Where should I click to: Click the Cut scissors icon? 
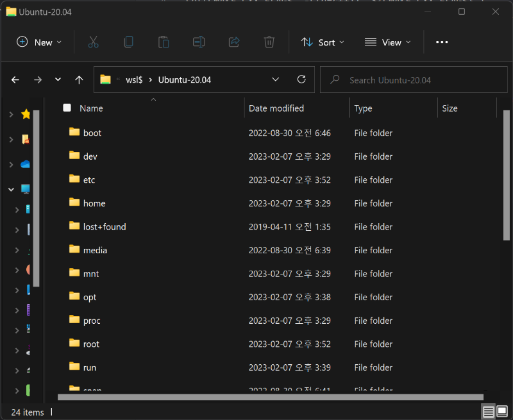pos(93,42)
